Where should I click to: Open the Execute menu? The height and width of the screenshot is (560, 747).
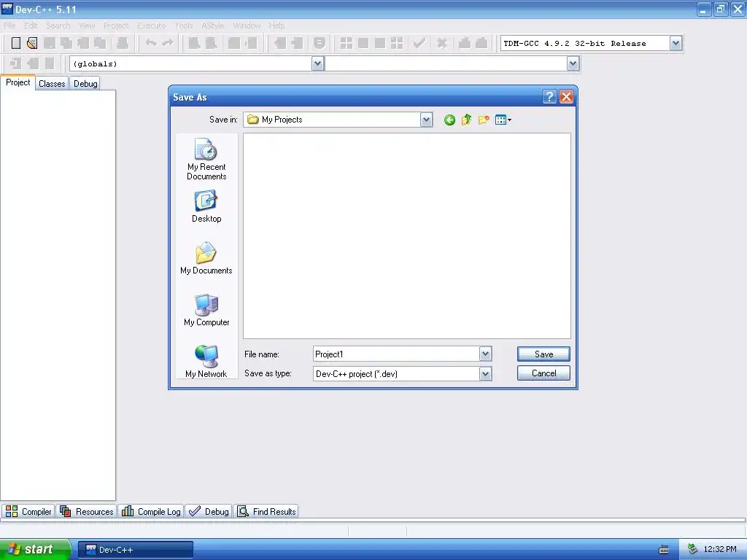(x=152, y=26)
